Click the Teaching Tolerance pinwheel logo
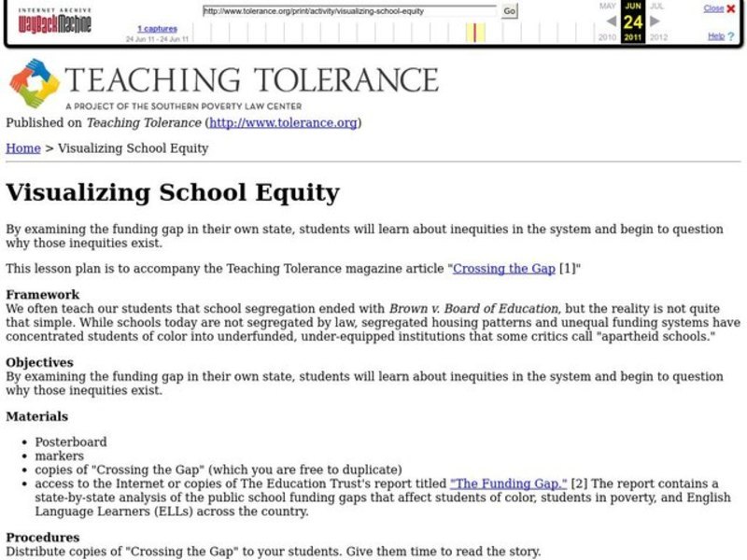The height and width of the screenshot is (560, 747). tap(35, 82)
